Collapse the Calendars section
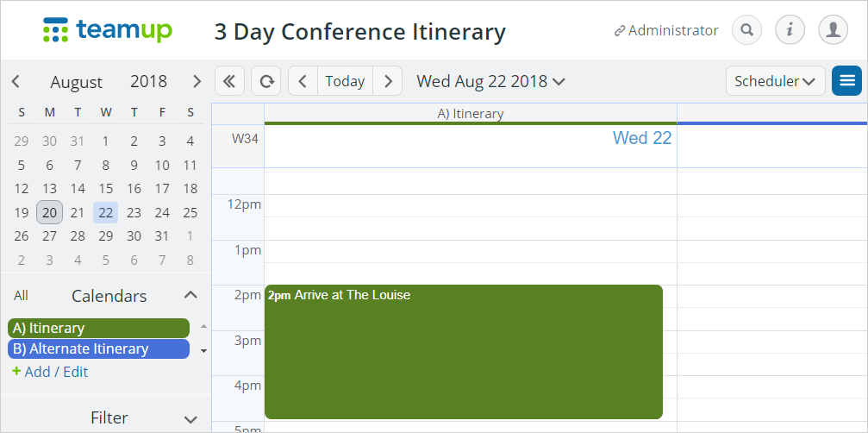 (x=190, y=295)
